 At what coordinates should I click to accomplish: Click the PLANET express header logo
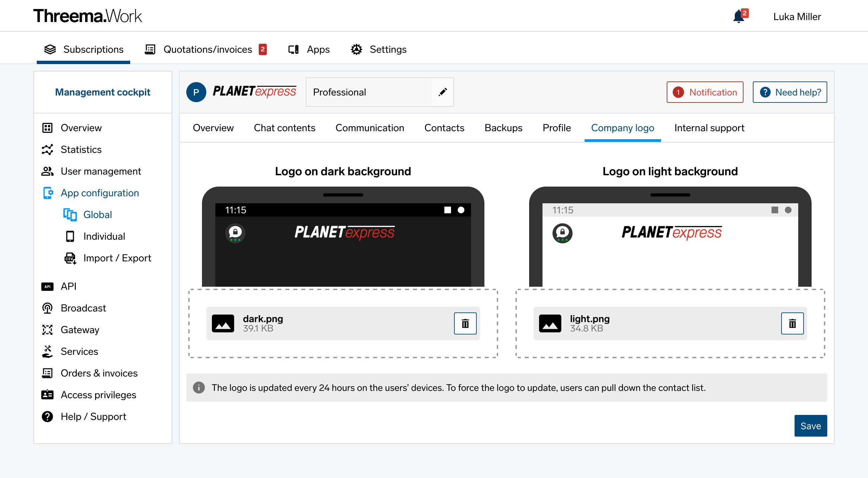pyautogui.click(x=254, y=91)
